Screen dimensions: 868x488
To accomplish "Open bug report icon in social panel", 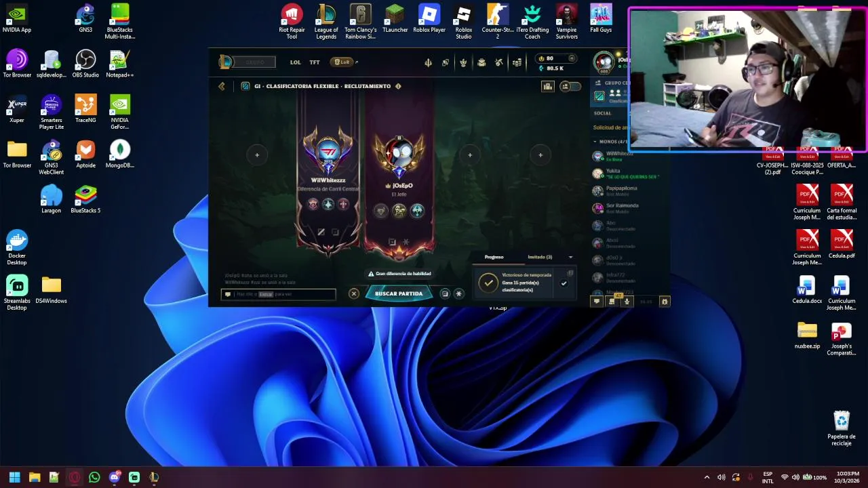I will click(665, 302).
